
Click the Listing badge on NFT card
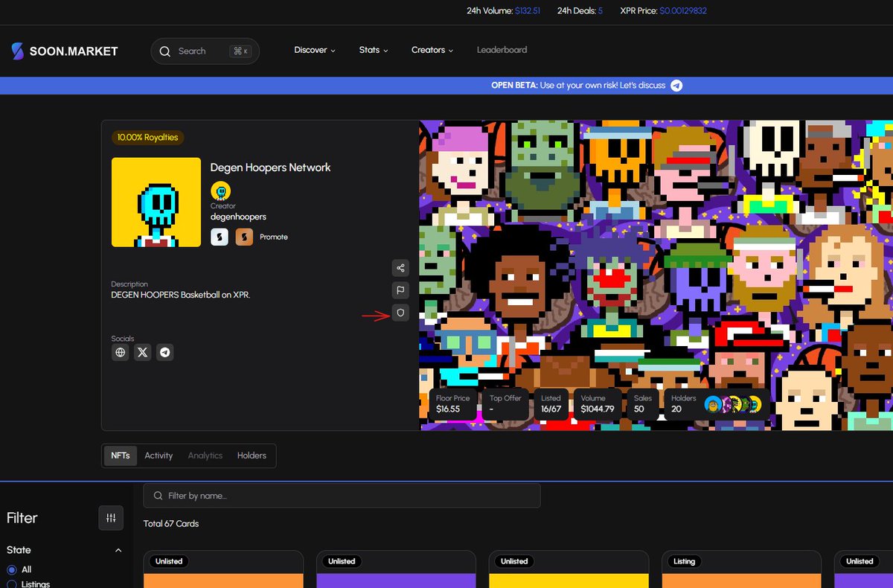click(684, 561)
